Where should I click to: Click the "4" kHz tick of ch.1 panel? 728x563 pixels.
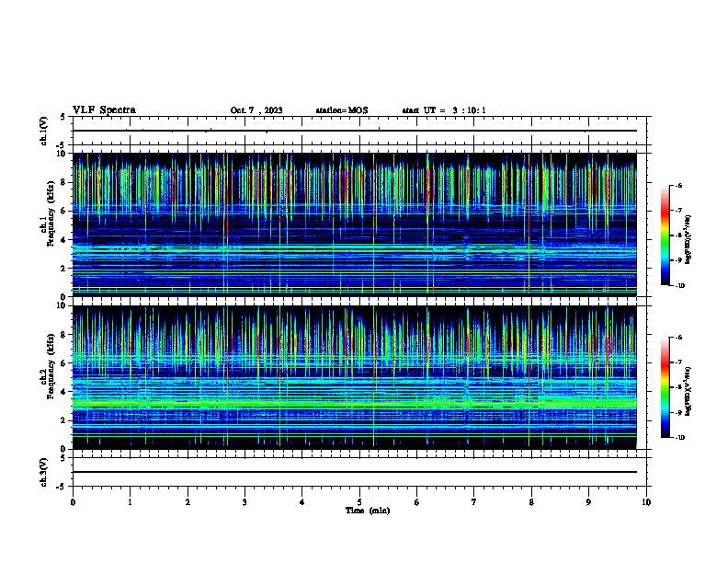[64, 240]
